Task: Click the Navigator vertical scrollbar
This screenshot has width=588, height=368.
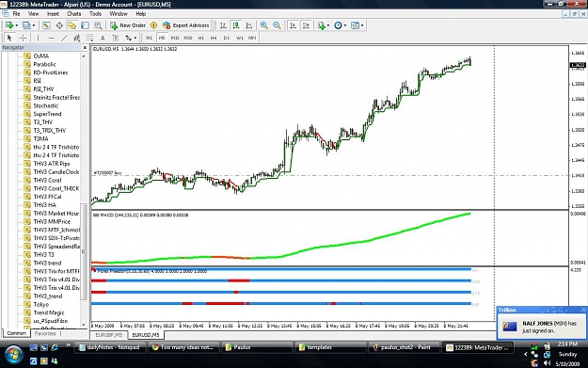Action: (84, 251)
